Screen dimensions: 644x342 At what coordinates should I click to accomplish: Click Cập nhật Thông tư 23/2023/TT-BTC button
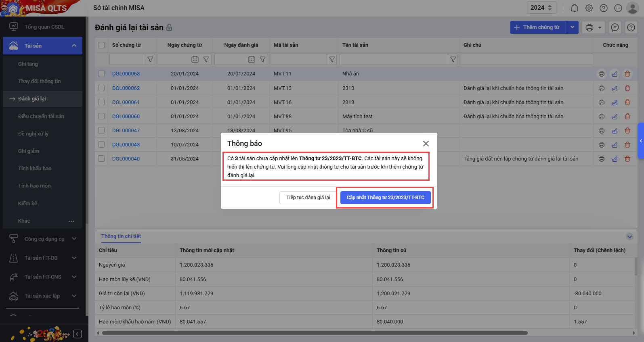click(385, 198)
